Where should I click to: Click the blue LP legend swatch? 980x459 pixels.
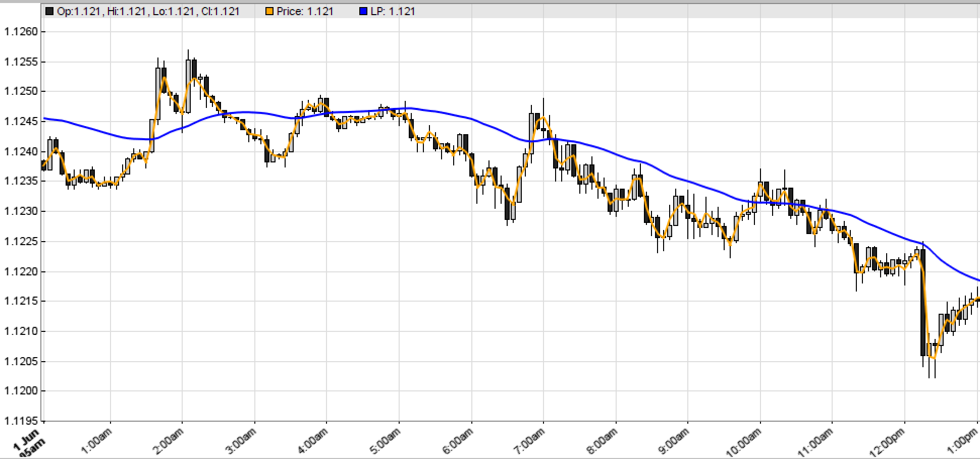pyautogui.click(x=363, y=11)
